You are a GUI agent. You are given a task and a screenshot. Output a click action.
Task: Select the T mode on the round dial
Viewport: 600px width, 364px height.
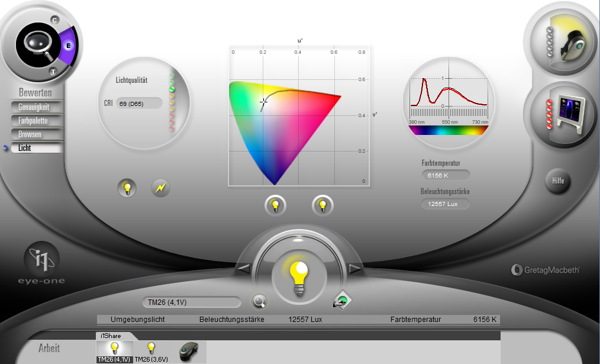(x=53, y=72)
